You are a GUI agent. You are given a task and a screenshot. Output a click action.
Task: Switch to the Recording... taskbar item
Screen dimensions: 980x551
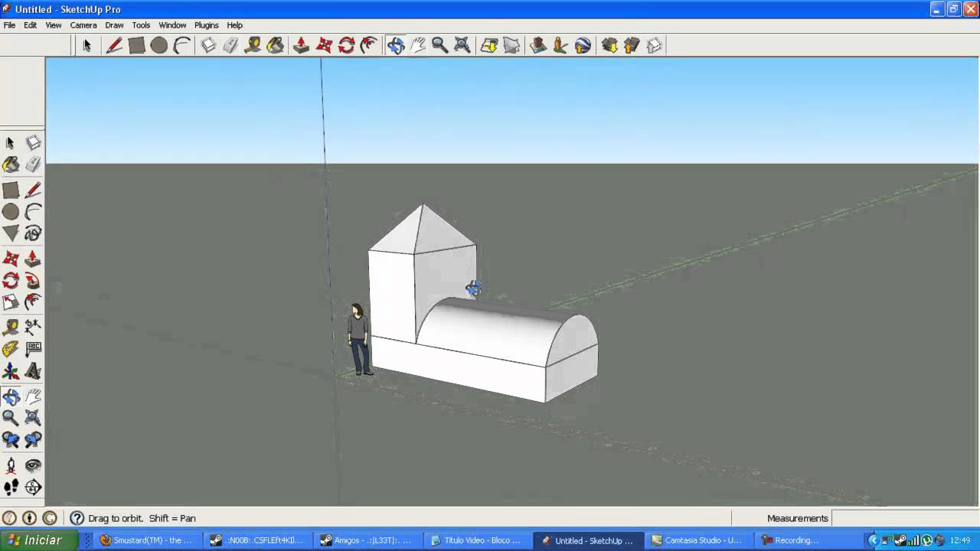808,540
